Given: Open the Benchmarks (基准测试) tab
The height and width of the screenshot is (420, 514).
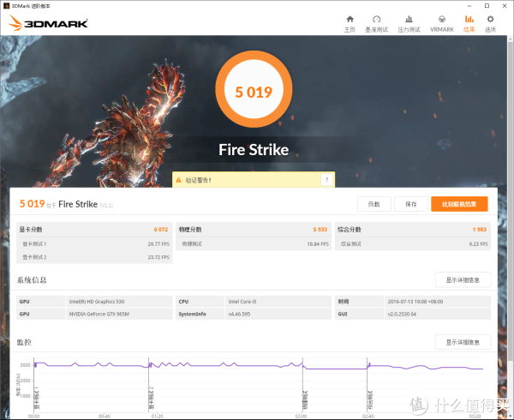Looking at the screenshot, I should 376,24.
